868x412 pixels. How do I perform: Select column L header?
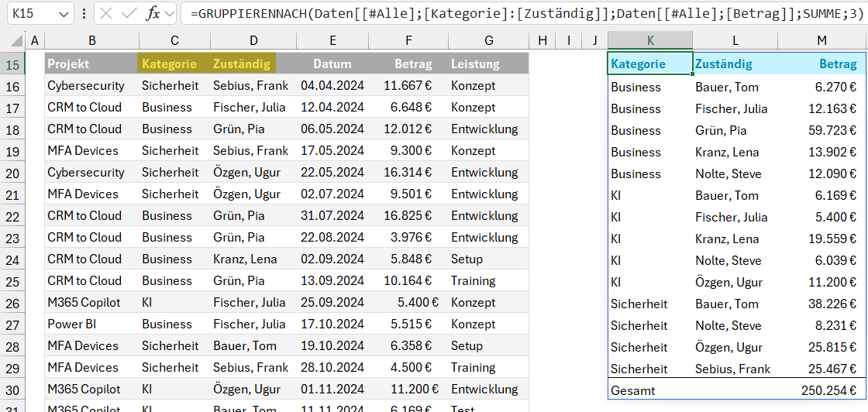tap(735, 39)
